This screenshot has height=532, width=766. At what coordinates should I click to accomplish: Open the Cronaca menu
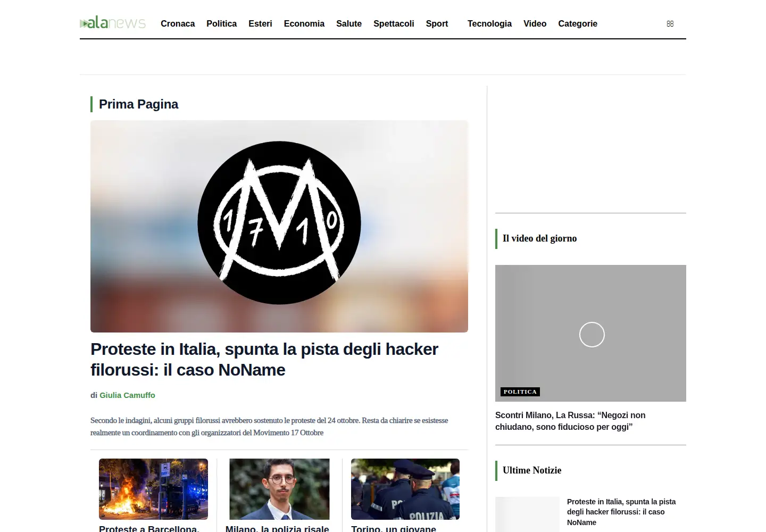tap(178, 23)
